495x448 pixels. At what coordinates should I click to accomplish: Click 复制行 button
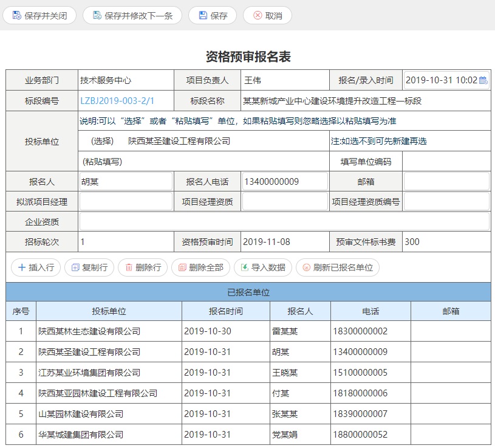tap(89, 267)
